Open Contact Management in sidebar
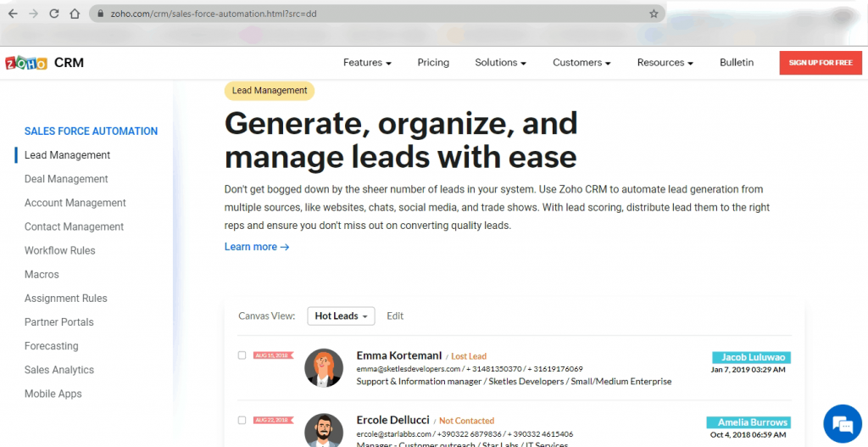This screenshot has height=447, width=868. pos(74,226)
